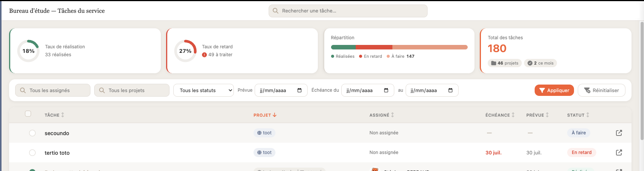Tick the select-all checkbox in table header
Screen dimensions: 644x171
pos(28,114)
